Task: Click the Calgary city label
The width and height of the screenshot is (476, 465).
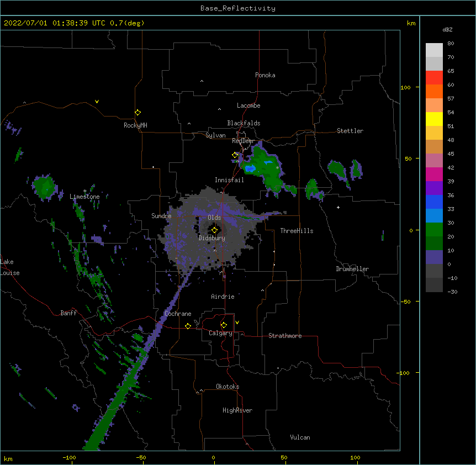Action: pyautogui.click(x=220, y=333)
